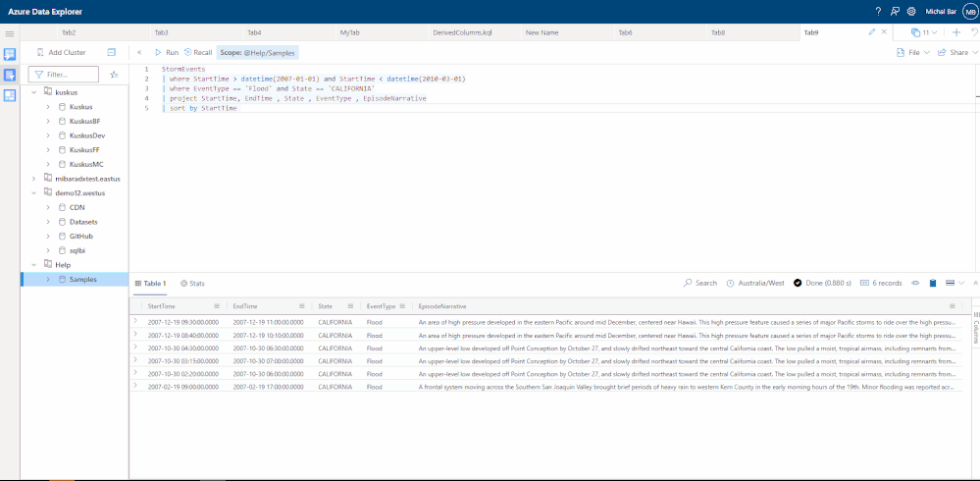Collapse the connection pane with double chevron
The image size is (980, 481).
click(x=138, y=53)
